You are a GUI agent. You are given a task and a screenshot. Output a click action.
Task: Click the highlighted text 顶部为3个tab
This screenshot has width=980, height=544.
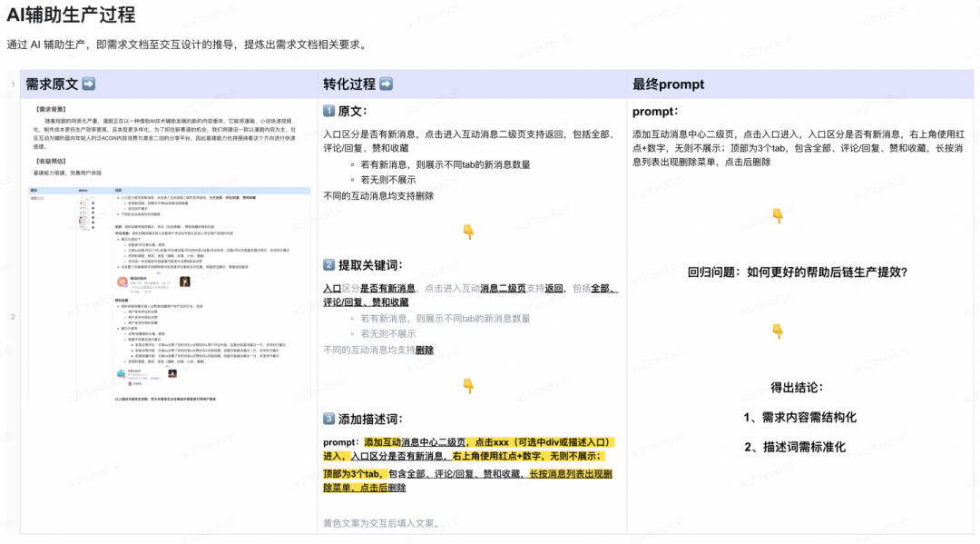[355, 474]
